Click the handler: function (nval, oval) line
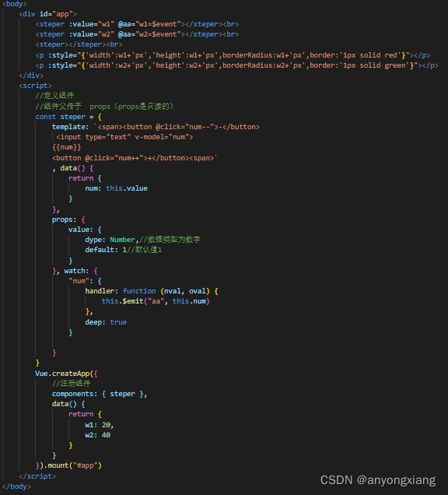This screenshot has height=495, width=448. pyautogui.click(x=152, y=291)
